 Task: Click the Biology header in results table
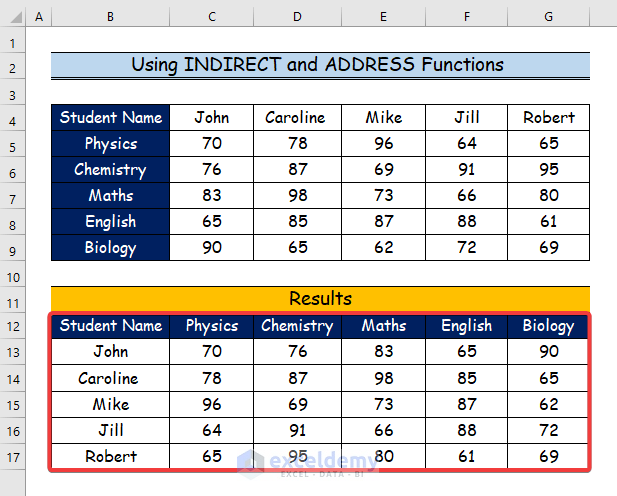click(548, 326)
